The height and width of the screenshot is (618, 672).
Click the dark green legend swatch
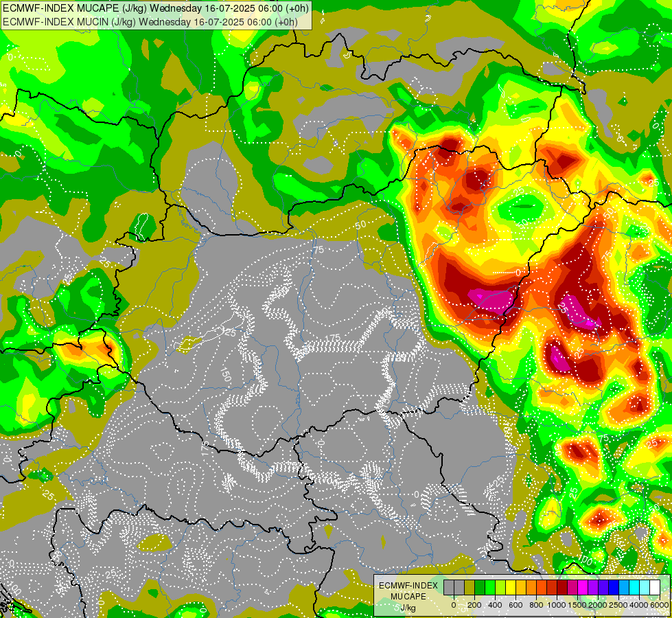click(480, 588)
